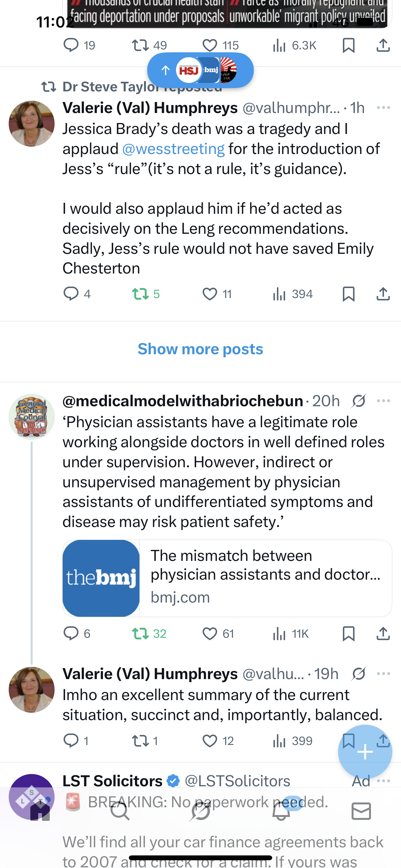Open messages envelope icon

click(x=361, y=811)
